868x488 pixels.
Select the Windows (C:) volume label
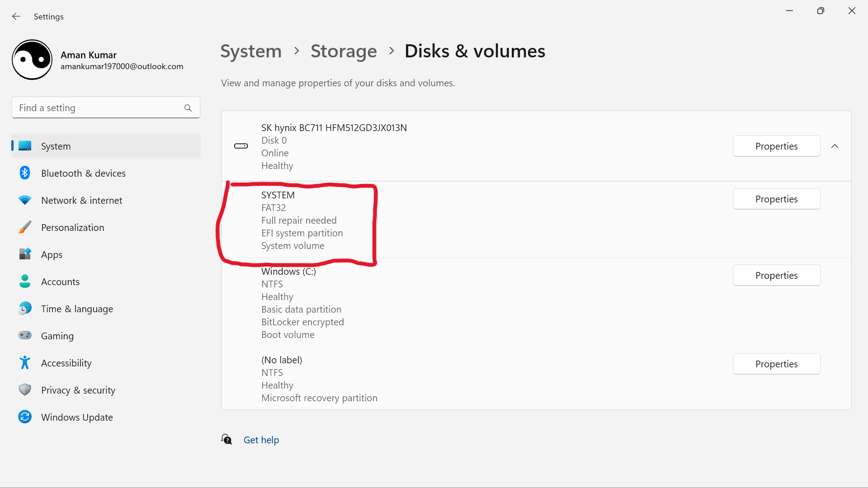[x=288, y=271]
